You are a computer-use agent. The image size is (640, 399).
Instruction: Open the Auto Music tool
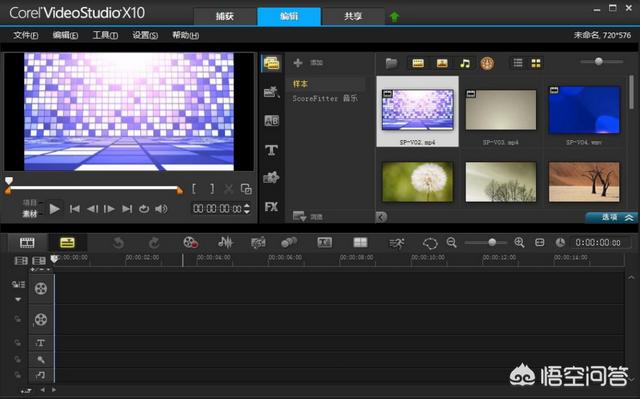click(x=258, y=243)
